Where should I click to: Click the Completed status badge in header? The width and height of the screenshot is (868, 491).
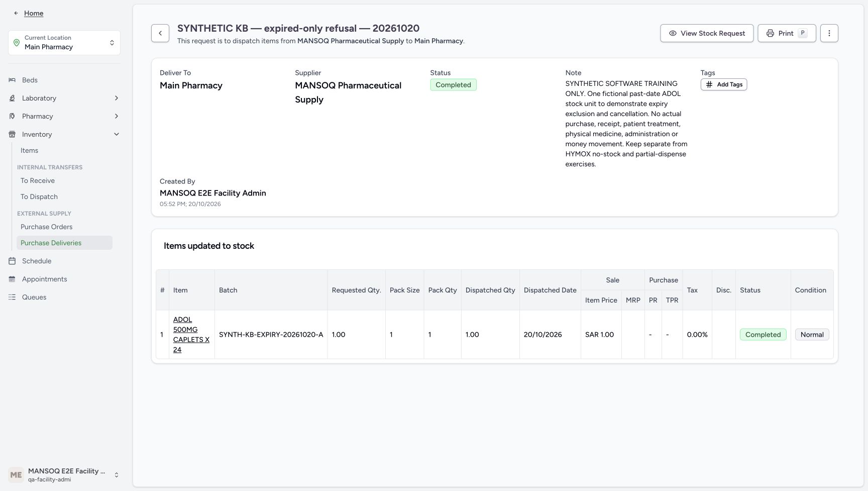coord(453,85)
